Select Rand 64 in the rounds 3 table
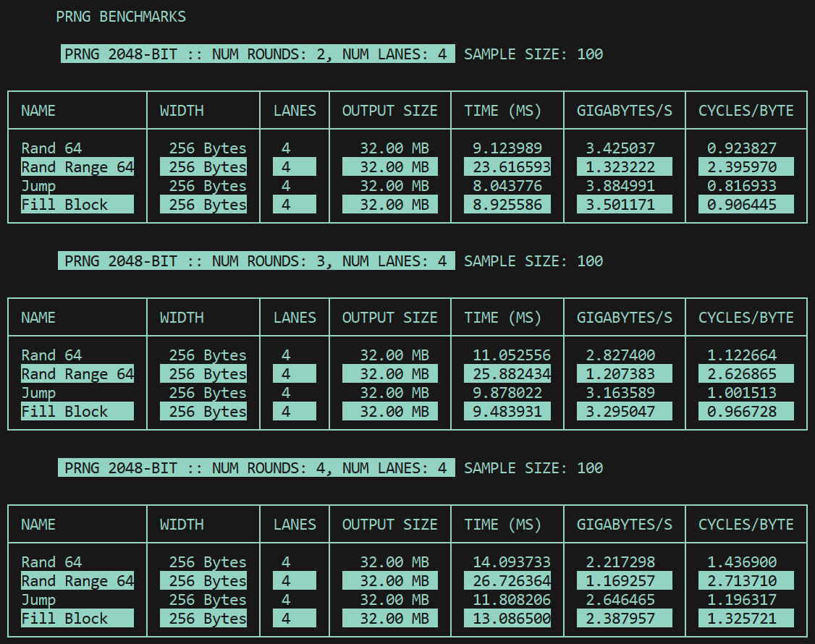 tap(51, 355)
